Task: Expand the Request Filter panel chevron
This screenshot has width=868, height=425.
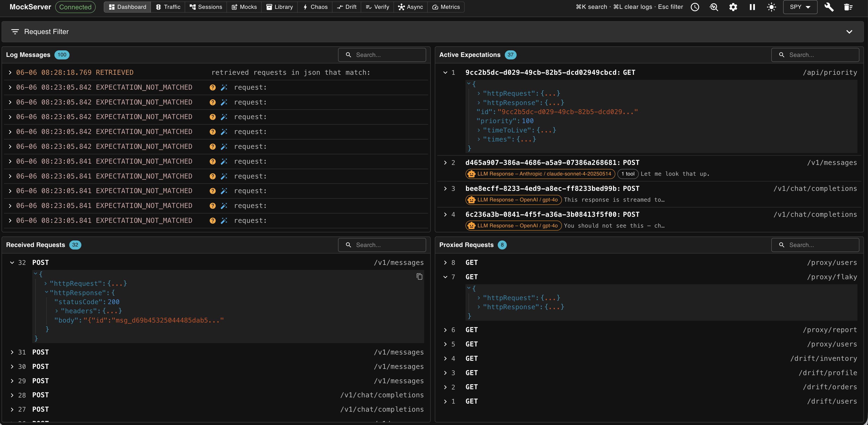Action: pyautogui.click(x=849, y=32)
